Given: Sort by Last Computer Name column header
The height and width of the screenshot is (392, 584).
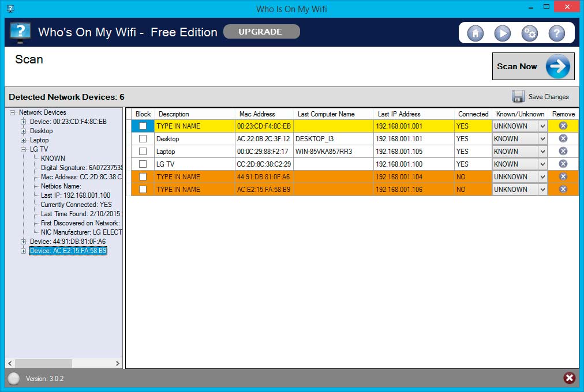Looking at the screenshot, I should coord(334,114).
